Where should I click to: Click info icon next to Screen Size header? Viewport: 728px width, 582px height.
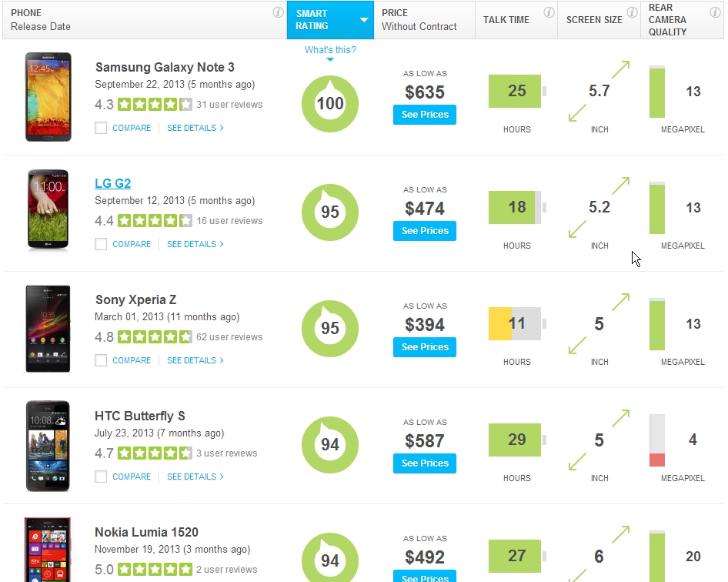[631, 12]
